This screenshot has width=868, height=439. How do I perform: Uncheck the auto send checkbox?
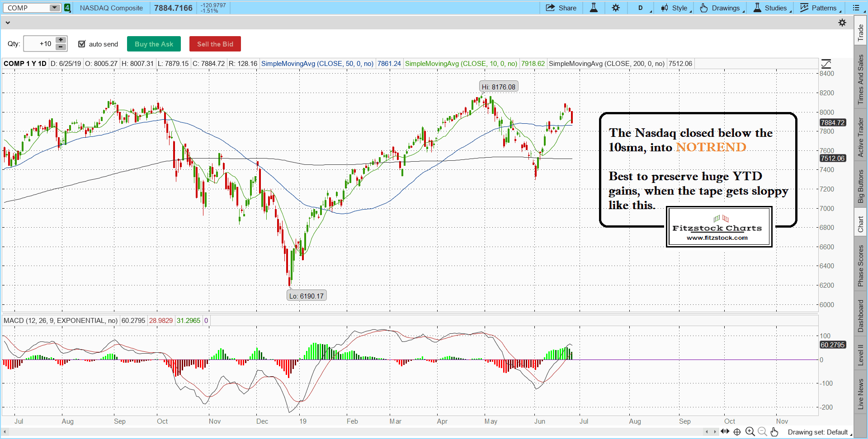[82, 44]
